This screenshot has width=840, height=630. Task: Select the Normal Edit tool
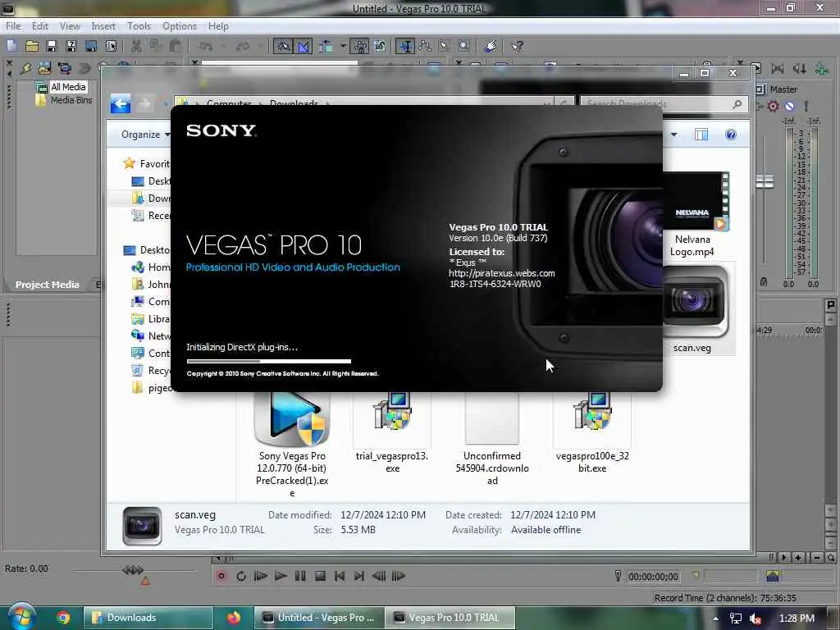pyautogui.click(x=405, y=46)
